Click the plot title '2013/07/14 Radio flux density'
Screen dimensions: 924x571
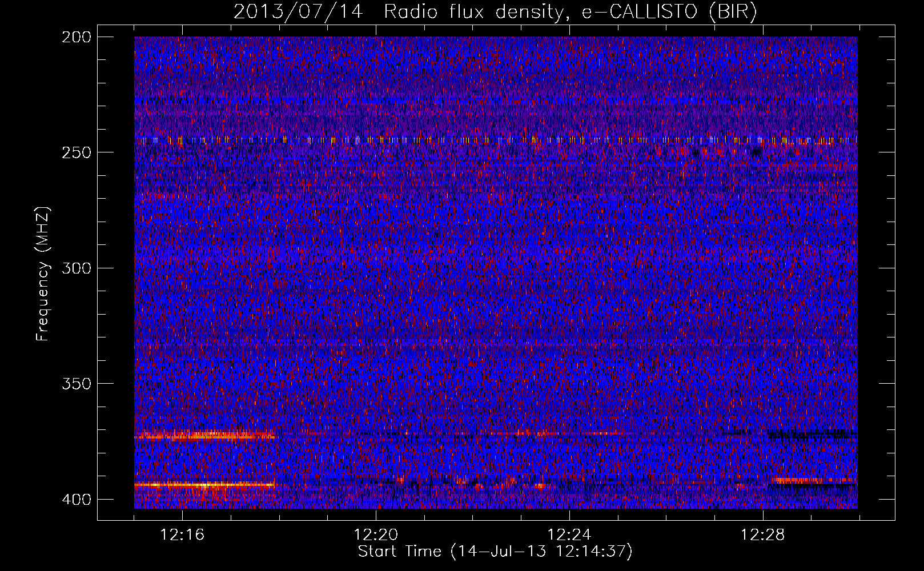(x=495, y=11)
